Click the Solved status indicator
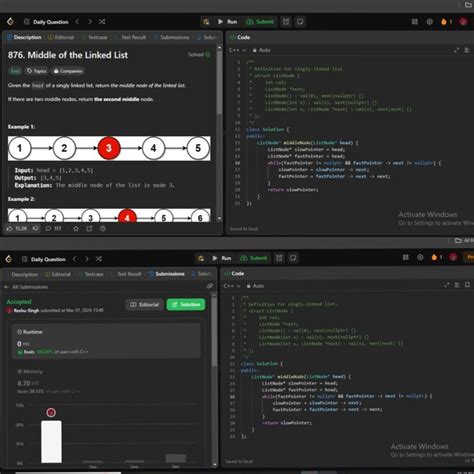This screenshot has height=474, width=474. (199, 54)
